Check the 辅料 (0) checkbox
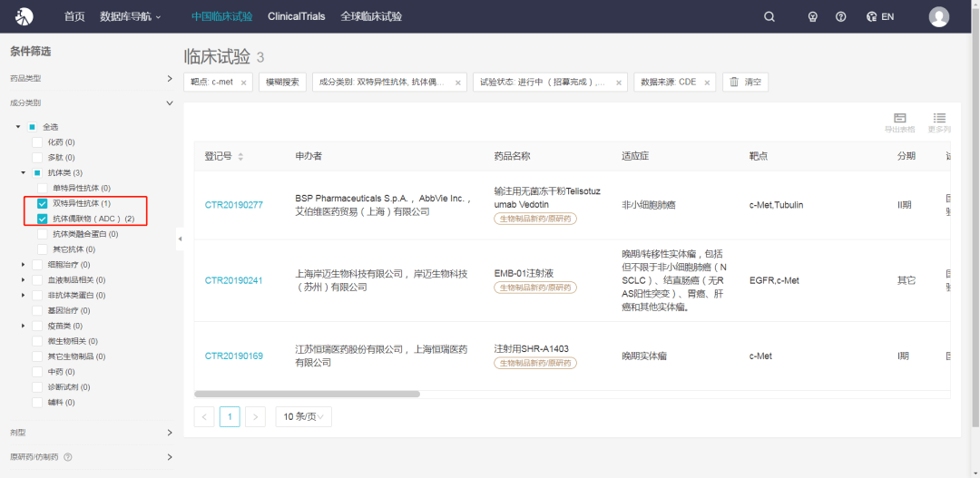 click(37, 403)
